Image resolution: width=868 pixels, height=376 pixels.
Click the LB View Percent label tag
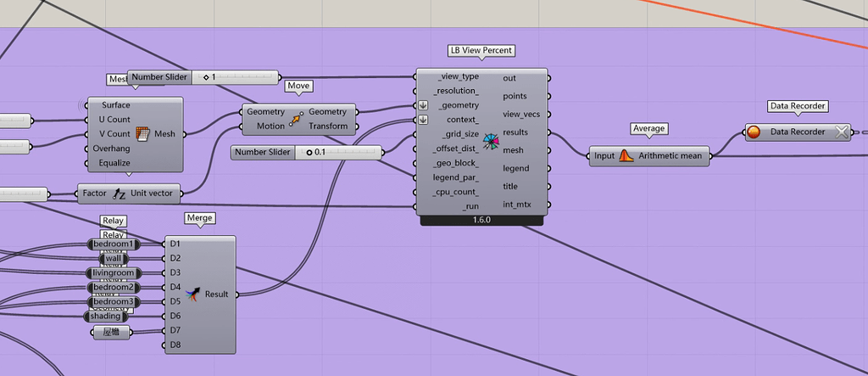481,50
